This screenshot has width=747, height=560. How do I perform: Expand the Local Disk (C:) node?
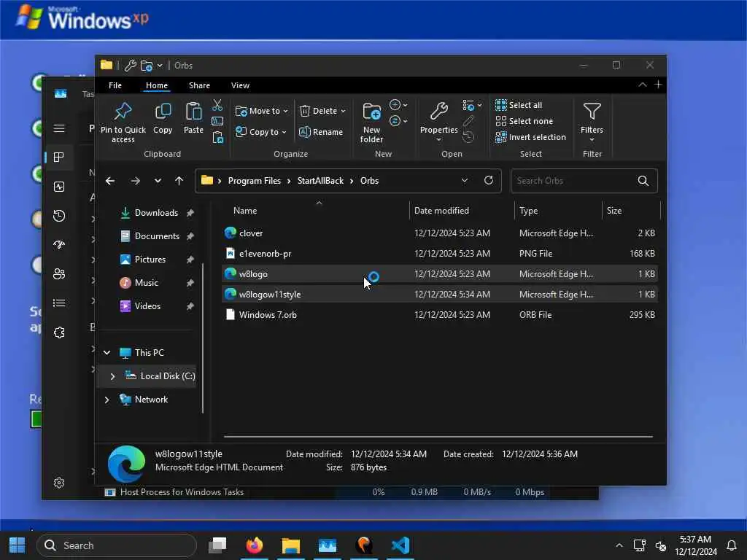coord(112,376)
